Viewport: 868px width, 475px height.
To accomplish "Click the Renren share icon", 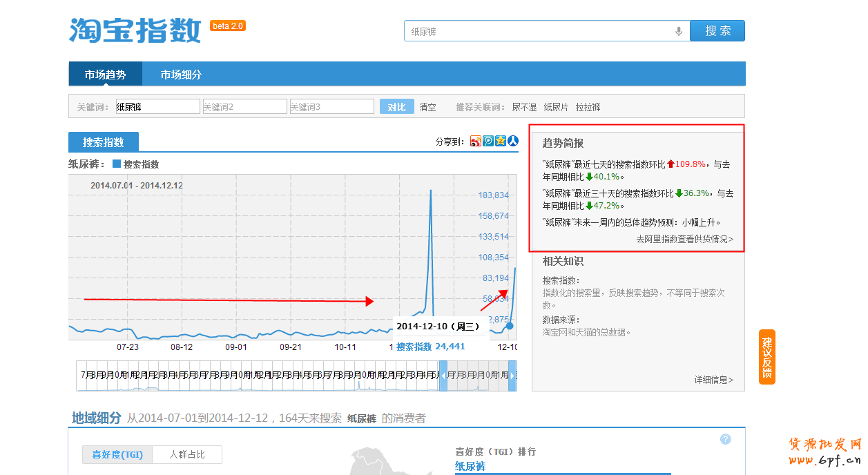I will [x=513, y=142].
